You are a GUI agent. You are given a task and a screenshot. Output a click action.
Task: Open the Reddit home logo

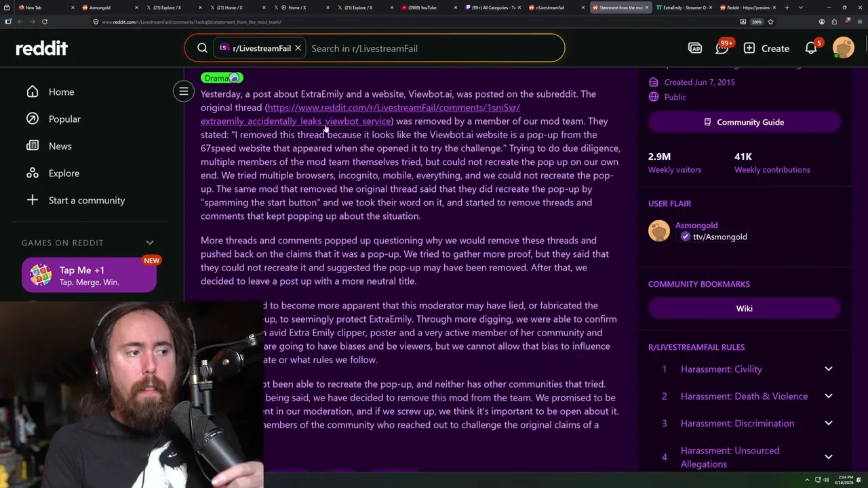(42, 48)
